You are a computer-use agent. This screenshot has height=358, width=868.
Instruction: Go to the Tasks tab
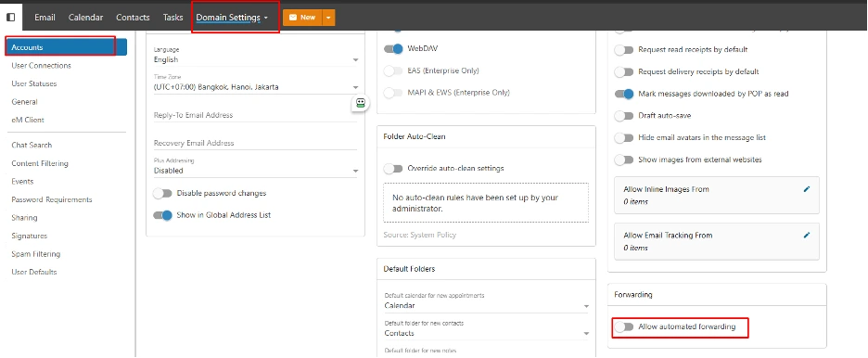[172, 18]
